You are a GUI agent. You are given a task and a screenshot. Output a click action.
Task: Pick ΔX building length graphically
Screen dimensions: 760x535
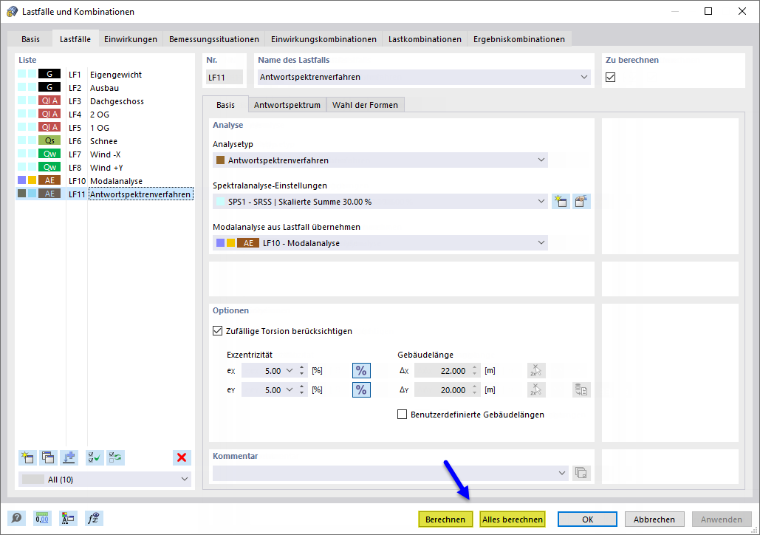pos(536,371)
